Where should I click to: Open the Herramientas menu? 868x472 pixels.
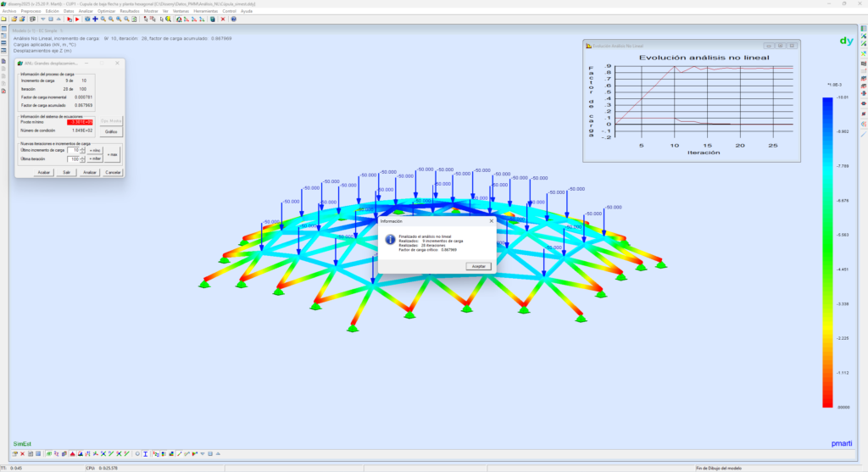point(206,11)
